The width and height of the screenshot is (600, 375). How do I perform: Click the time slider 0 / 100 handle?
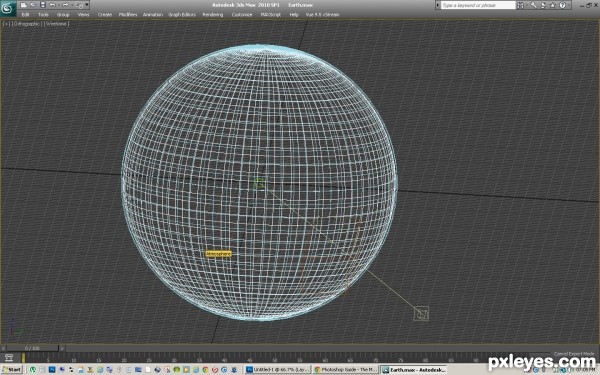pos(32,348)
